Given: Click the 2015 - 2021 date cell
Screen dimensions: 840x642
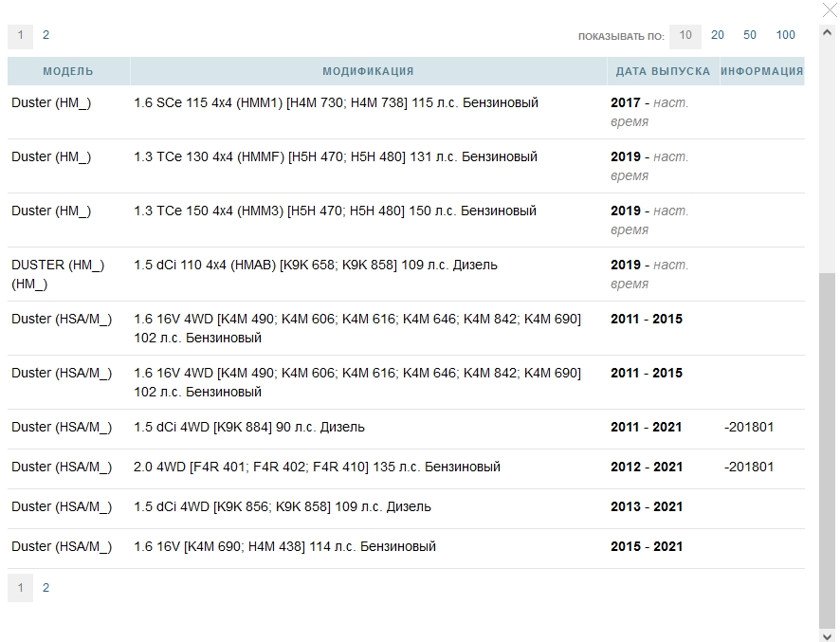Looking at the screenshot, I should (647, 546).
